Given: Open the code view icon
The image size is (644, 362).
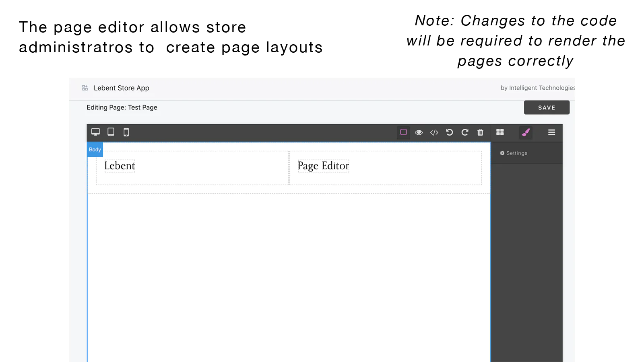Looking at the screenshot, I should 434,132.
